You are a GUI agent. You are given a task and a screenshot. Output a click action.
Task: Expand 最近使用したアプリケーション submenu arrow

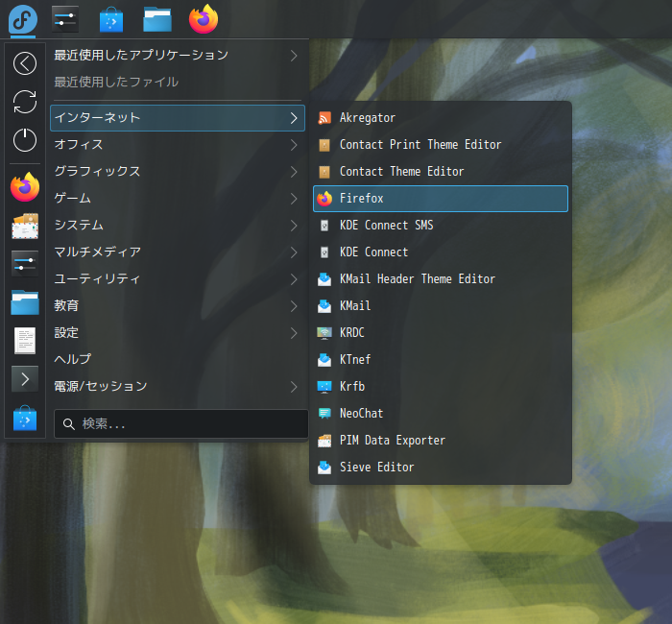(x=294, y=56)
